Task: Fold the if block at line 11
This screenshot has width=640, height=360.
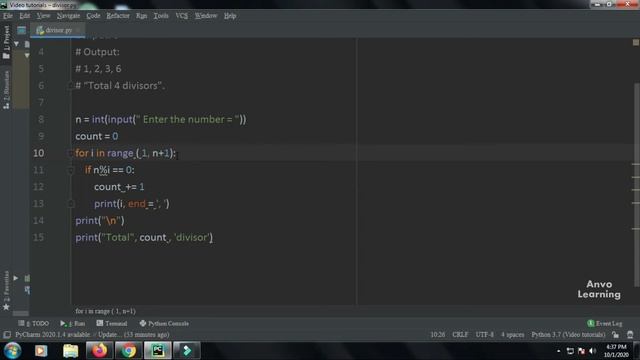Action: 70,170
